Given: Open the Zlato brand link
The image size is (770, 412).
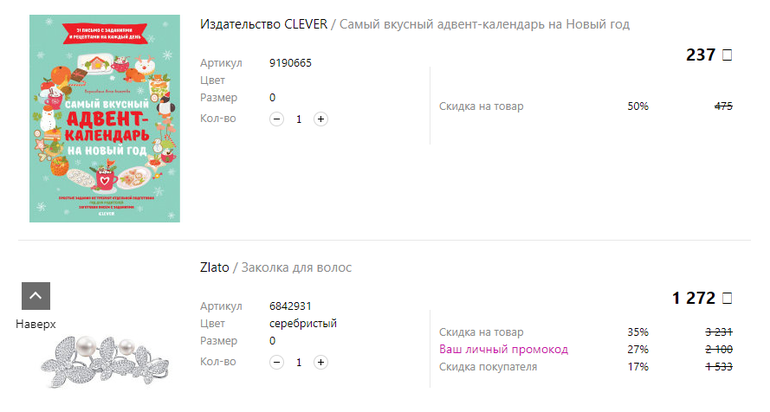Looking at the screenshot, I should coord(214,267).
